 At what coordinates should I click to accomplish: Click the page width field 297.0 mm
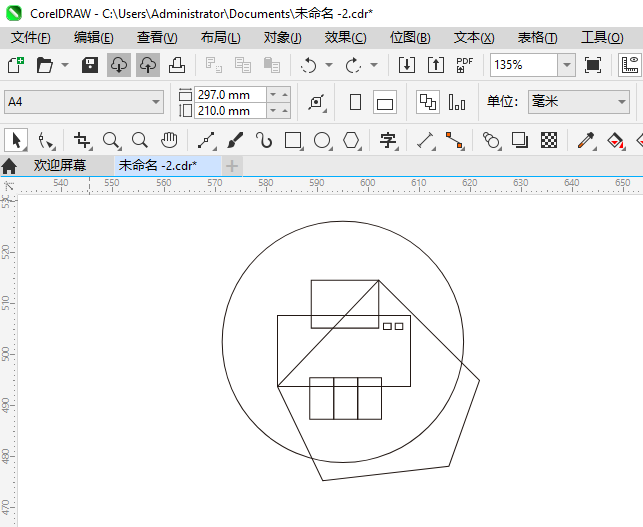[230, 95]
